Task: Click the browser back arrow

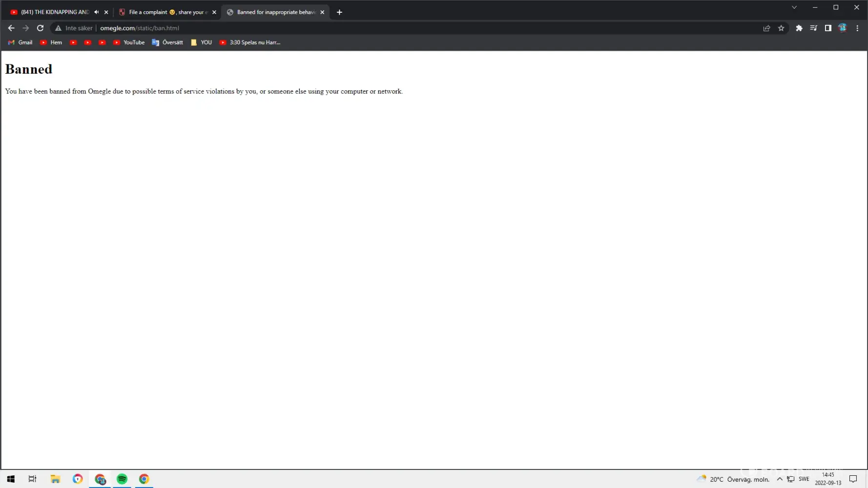Action: [11, 28]
